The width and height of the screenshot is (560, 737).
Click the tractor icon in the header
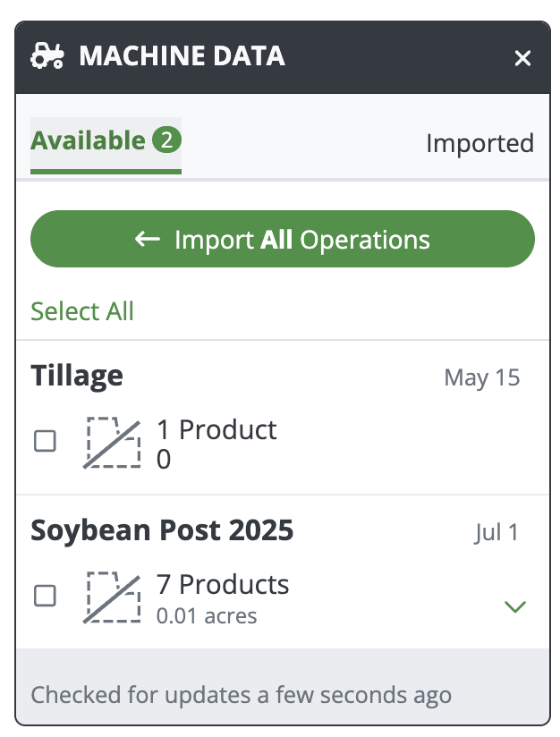click(47, 57)
